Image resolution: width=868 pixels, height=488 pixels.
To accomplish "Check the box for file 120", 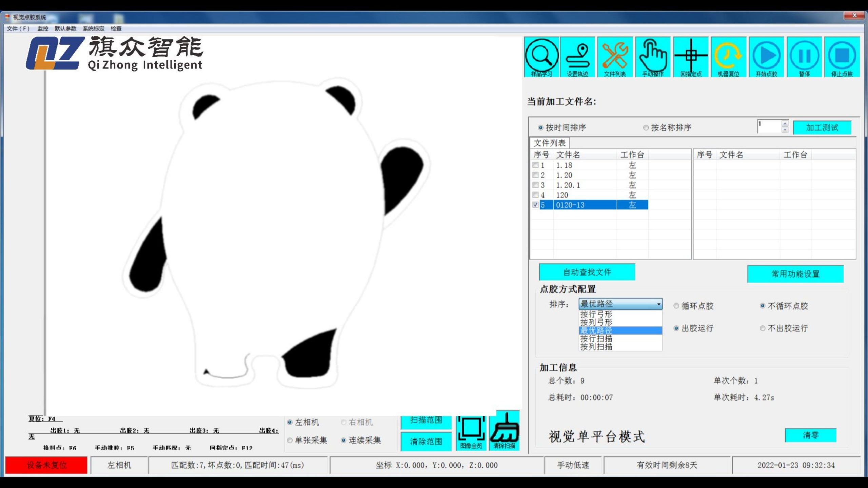I will click(x=535, y=195).
